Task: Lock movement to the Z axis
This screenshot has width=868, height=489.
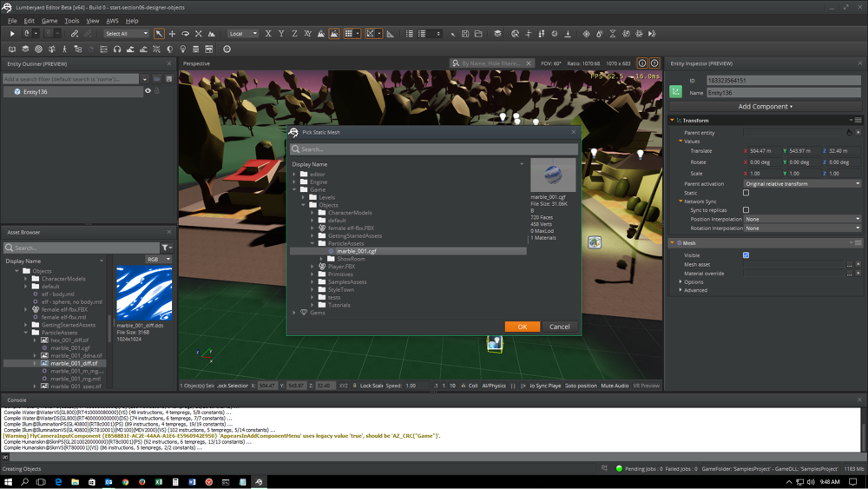Action: pyautogui.click(x=294, y=34)
